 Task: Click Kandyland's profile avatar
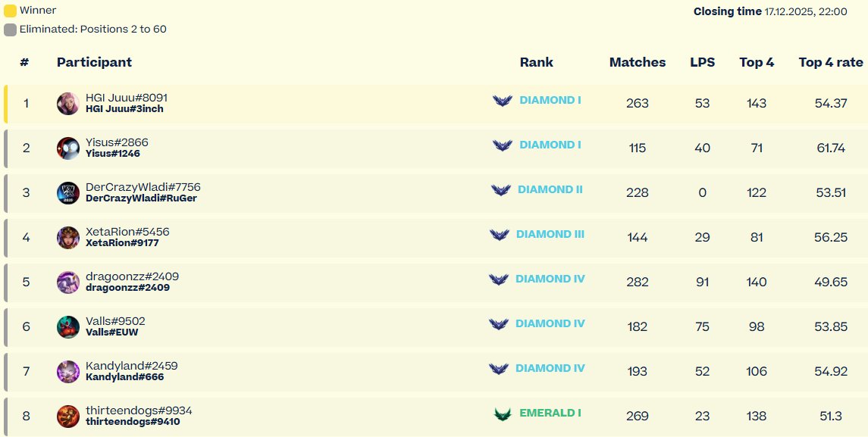coord(68,372)
